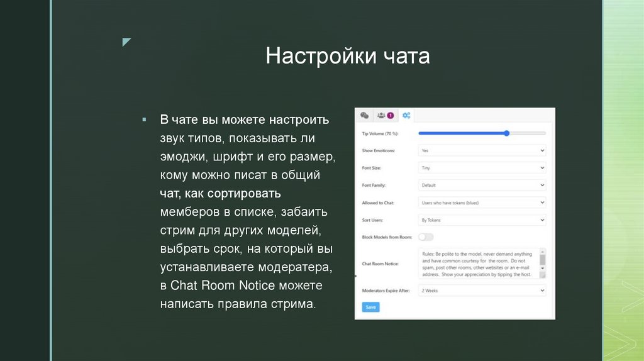Click the slide title Настройки чата
Screen dimensions: 644x361
[x=347, y=55]
